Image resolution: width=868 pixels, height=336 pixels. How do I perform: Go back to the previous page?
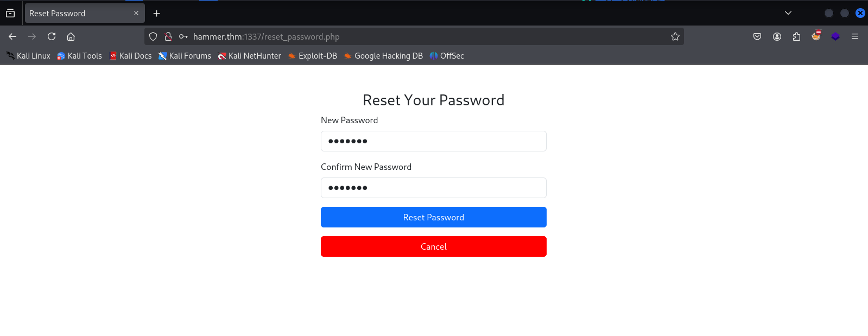point(12,36)
